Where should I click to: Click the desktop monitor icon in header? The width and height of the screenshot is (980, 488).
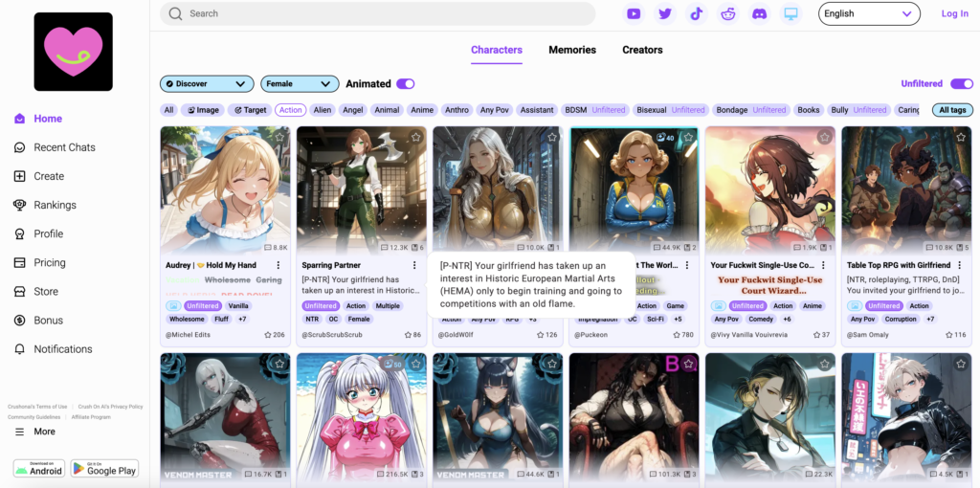point(791,13)
